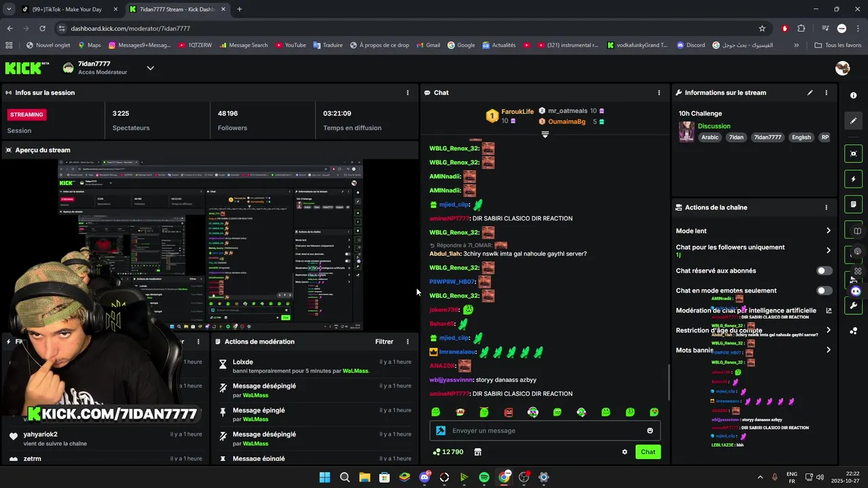The width and height of the screenshot is (868, 488).
Task: Click the green Chat send button
Action: [648, 452]
